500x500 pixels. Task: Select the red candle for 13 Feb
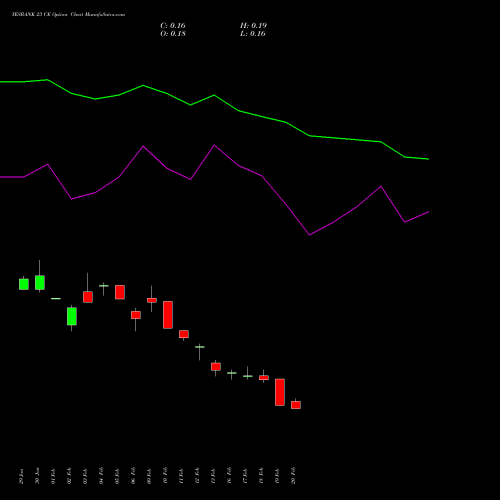[216, 366]
